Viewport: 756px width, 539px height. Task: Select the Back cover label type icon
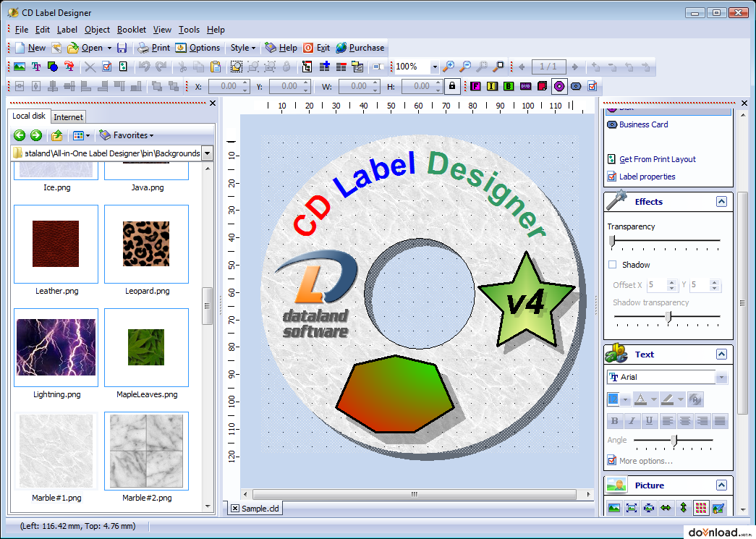(x=509, y=86)
